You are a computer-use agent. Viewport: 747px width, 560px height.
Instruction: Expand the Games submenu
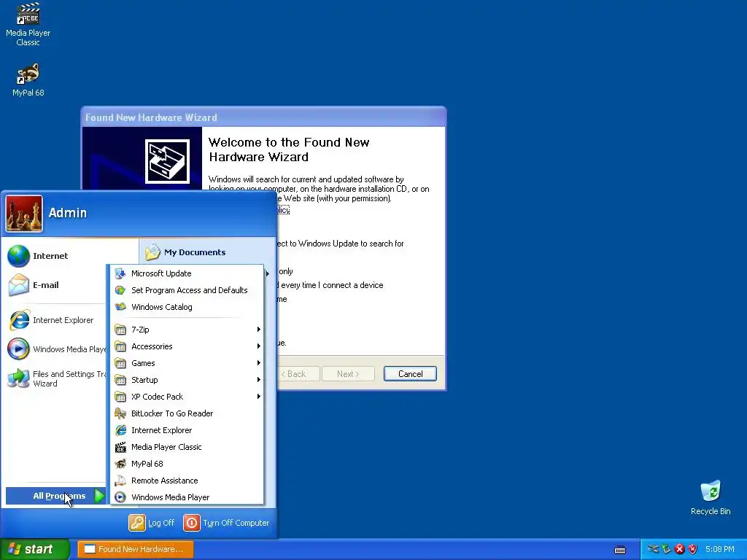click(x=187, y=363)
